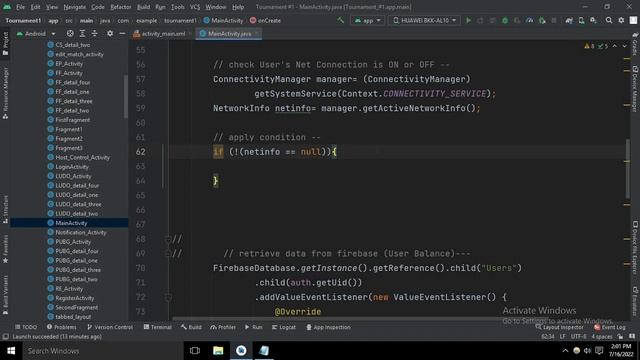640x360 pixels.
Task: Open the action center notification icon
Action: tap(599, 351)
